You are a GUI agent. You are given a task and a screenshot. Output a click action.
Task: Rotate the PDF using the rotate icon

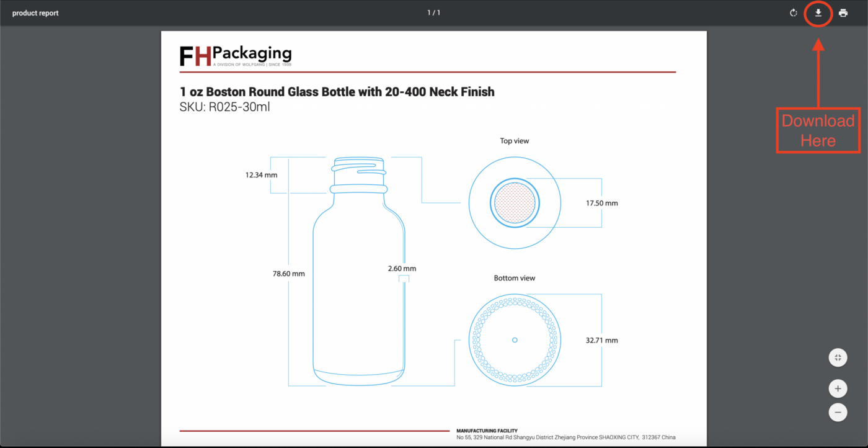pos(793,12)
